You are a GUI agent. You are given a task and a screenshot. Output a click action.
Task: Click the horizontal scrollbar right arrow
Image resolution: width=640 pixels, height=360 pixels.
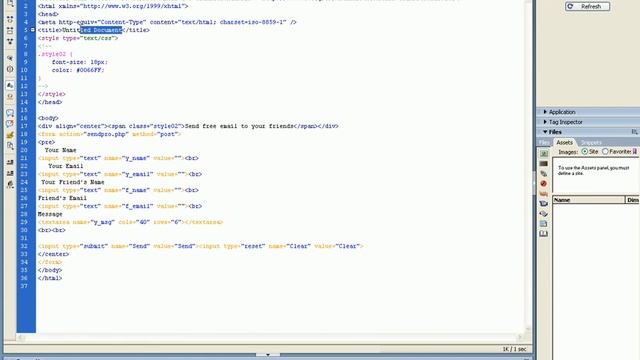point(520,338)
